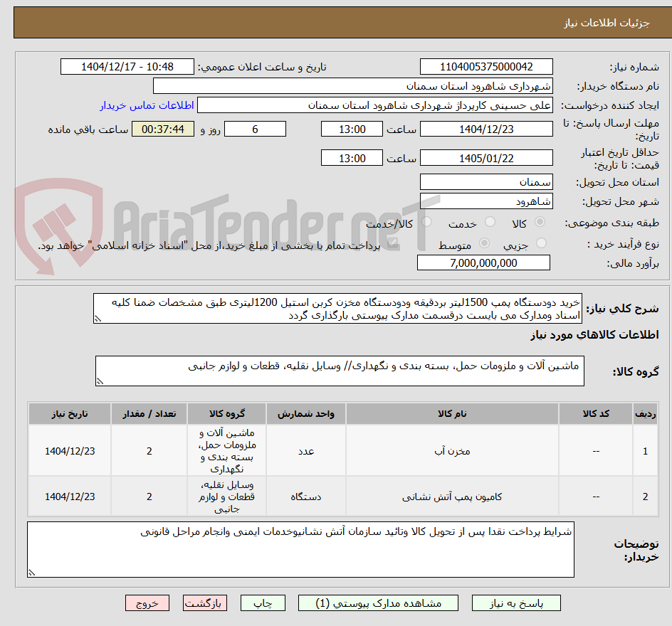The width and height of the screenshot is (672, 626).
Task: Choose the متوسط purchase process option
Action: 484,243
